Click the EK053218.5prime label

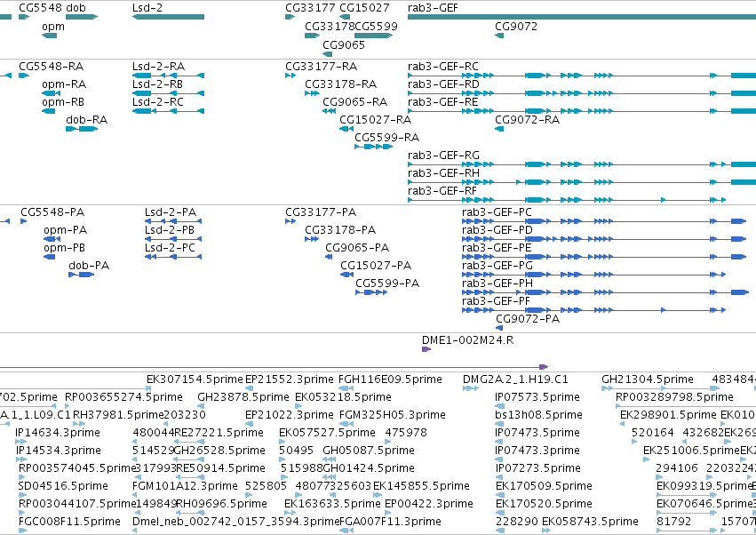pyautogui.click(x=343, y=397)
